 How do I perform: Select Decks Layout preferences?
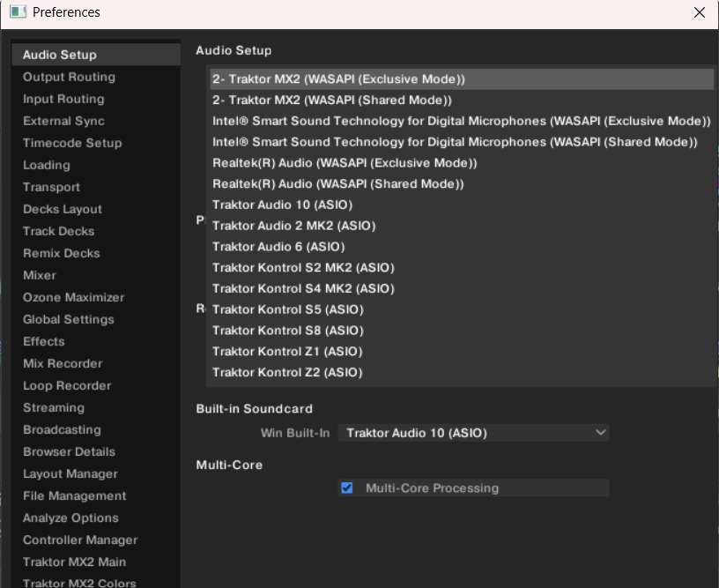click(x=96, y=209)
